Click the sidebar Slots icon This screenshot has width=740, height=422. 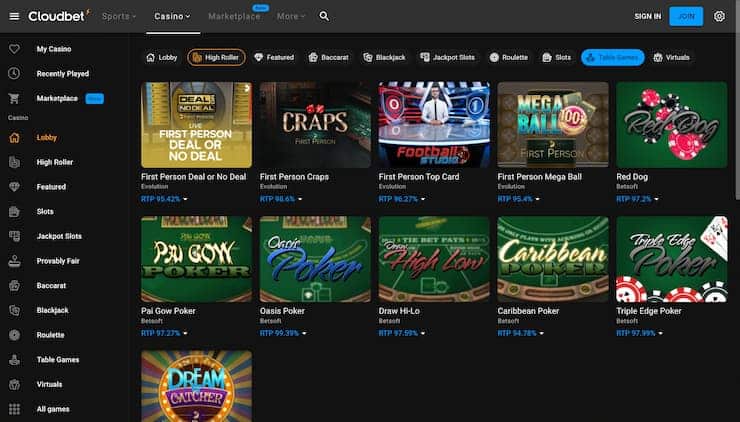pyautogui.click(x=14, y=211)
